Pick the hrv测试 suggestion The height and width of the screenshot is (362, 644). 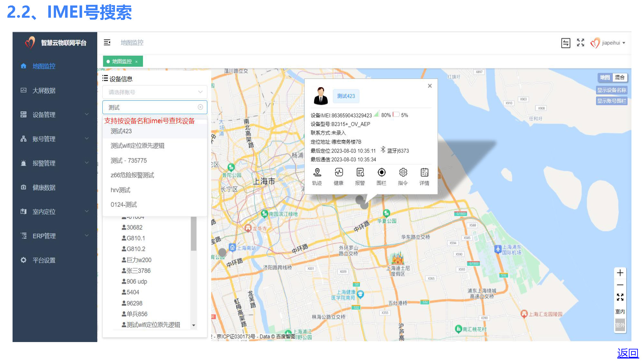[155, 190]
